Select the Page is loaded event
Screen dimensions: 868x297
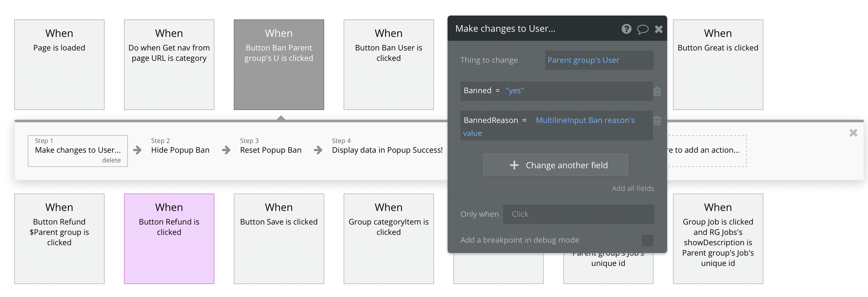[59, 64]
